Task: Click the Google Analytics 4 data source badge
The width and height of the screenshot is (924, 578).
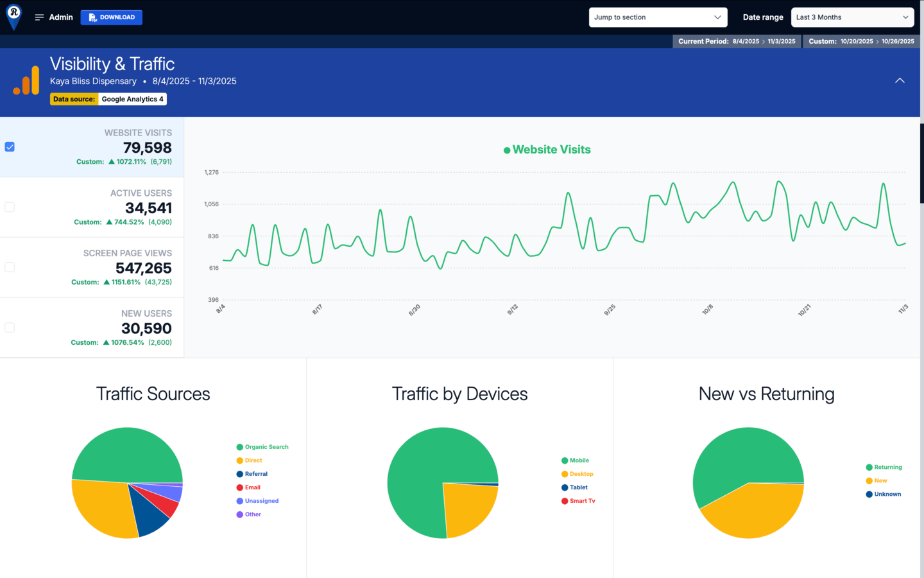Action: coord(132,99)
